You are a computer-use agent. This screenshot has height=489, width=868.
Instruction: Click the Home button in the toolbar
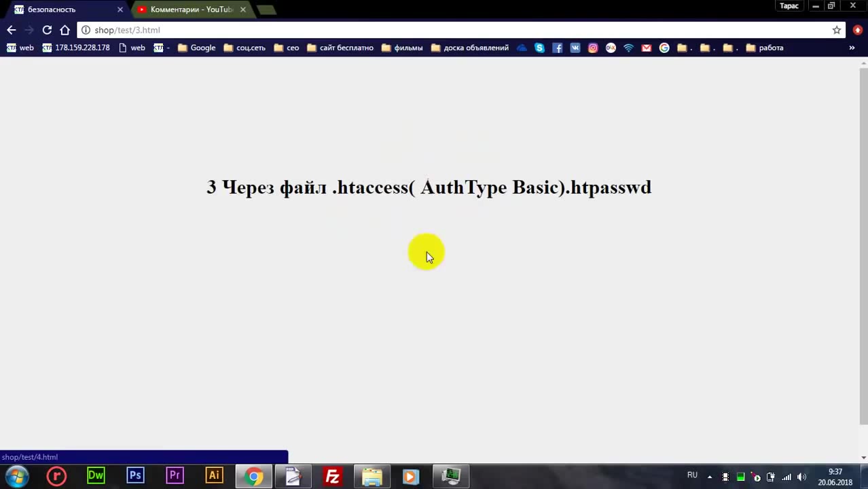coord(65,30)
